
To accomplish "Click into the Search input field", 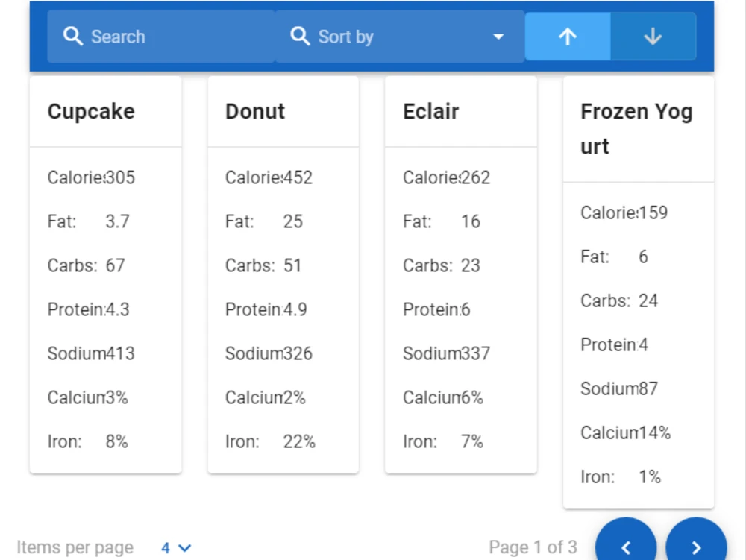I will coord(149,36).
